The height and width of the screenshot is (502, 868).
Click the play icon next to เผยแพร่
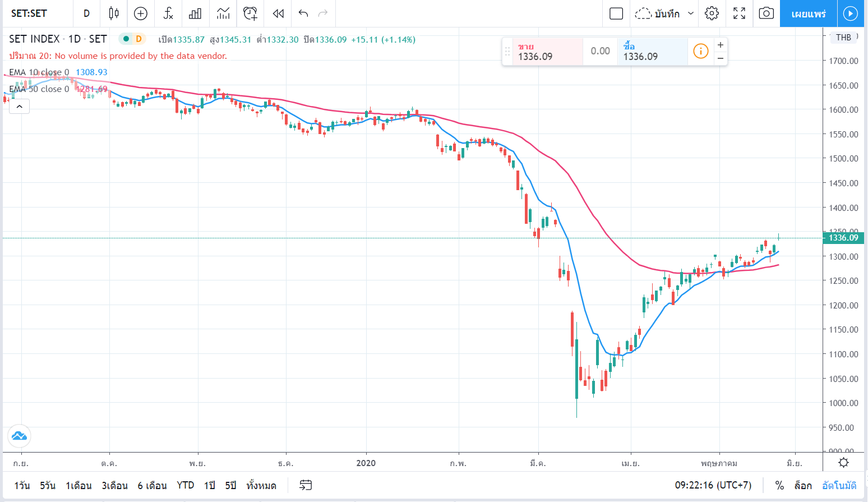tap(851, 13)
